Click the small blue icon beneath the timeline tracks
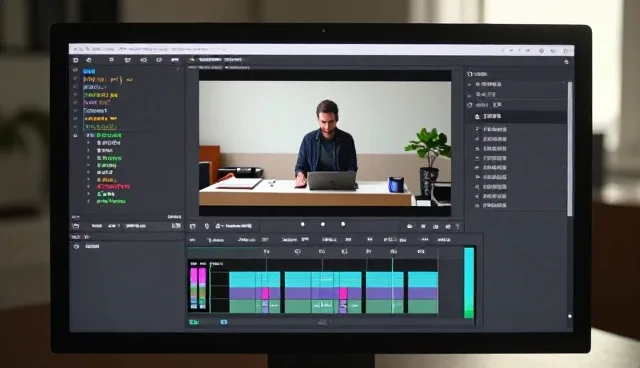This screenshot has height=368, width=640. pyautogui.click(x=224, y=322)
